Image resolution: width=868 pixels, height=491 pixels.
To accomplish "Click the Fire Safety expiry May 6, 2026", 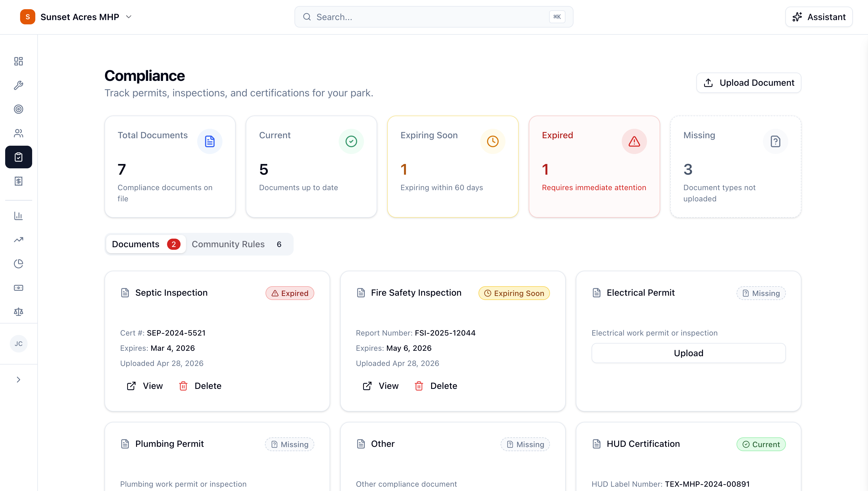I will pyautogui.click(x=409, y=348).
